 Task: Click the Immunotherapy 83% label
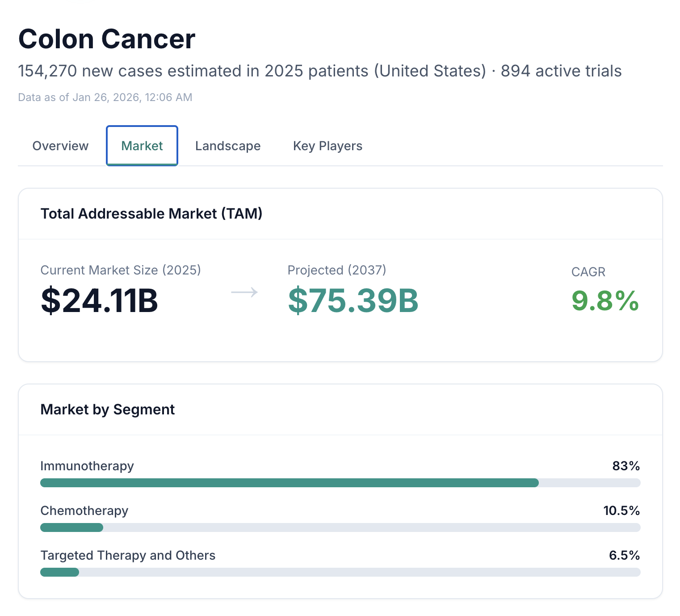[625, 466]
